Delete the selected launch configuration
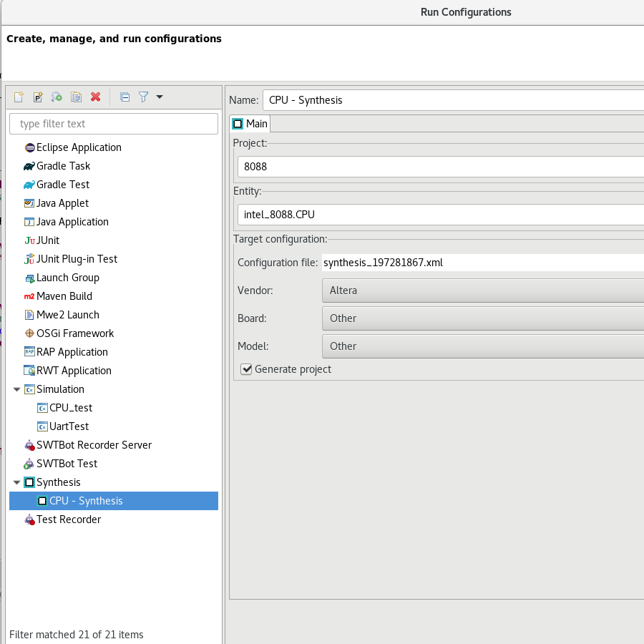The image size is (644, 644). (x=95, y=97)
